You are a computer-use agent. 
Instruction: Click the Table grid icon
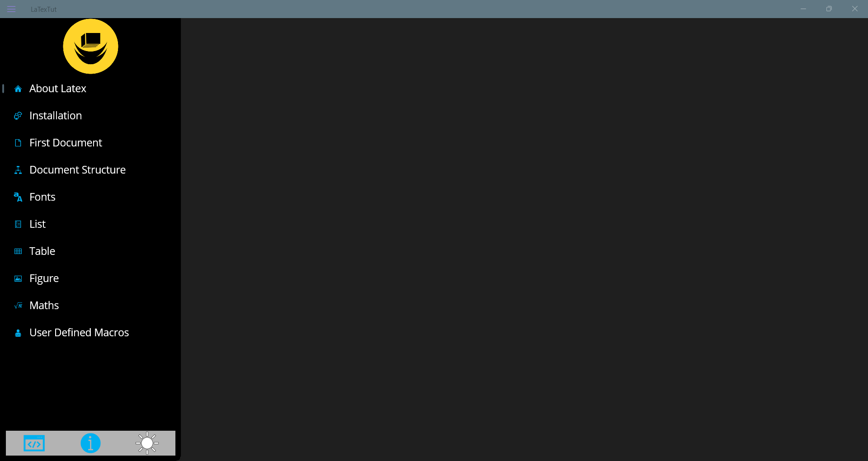pyautogui.click(x=18, y=251)
